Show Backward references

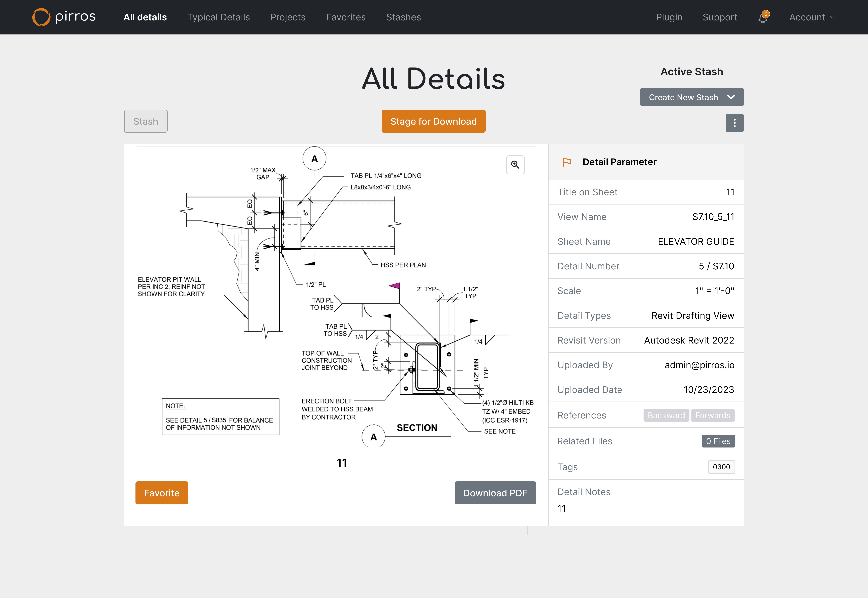pyautogui.click(x=666, y=415)
